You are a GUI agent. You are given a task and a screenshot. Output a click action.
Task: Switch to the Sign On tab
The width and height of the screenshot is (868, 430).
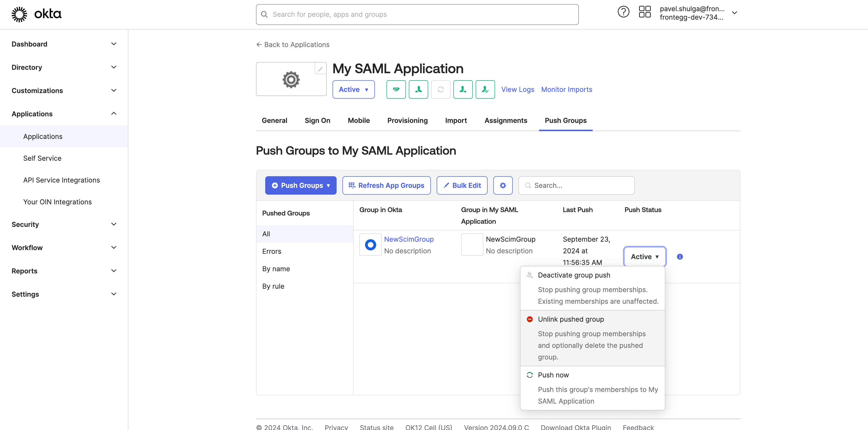(x=317, y=120)
